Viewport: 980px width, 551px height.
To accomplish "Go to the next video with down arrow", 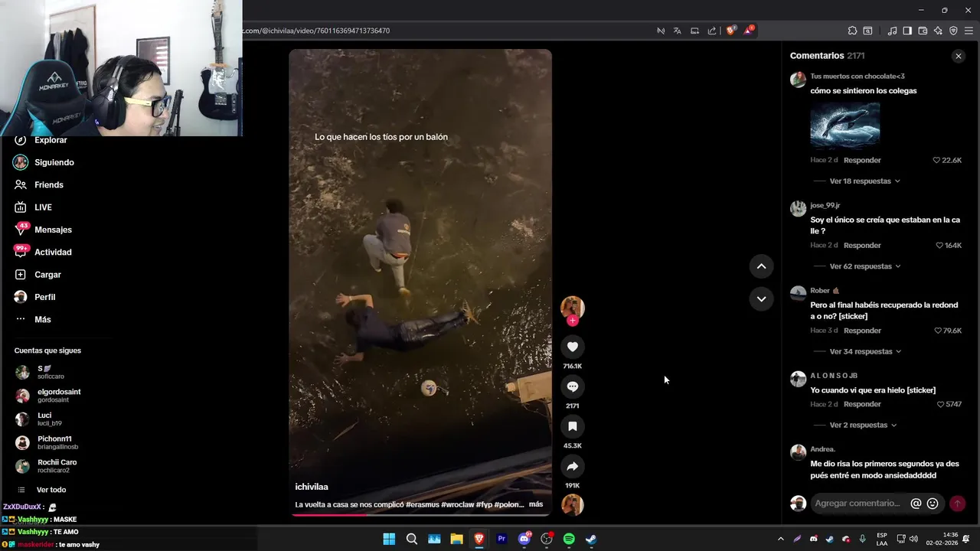I will point(761,299).
